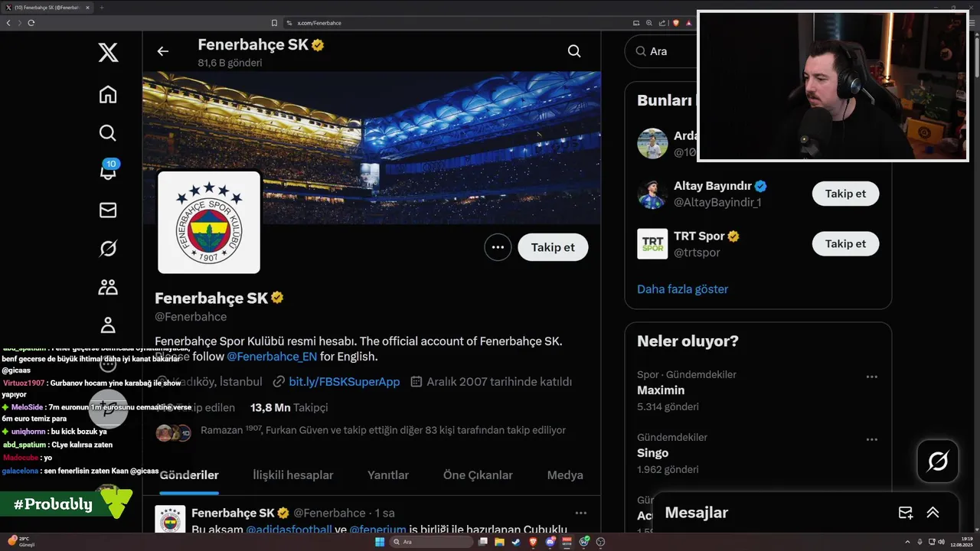The width and height of the screenshot is (980, 551).
Task: Open Discord from the taskbar
Action: coord(550,542)
